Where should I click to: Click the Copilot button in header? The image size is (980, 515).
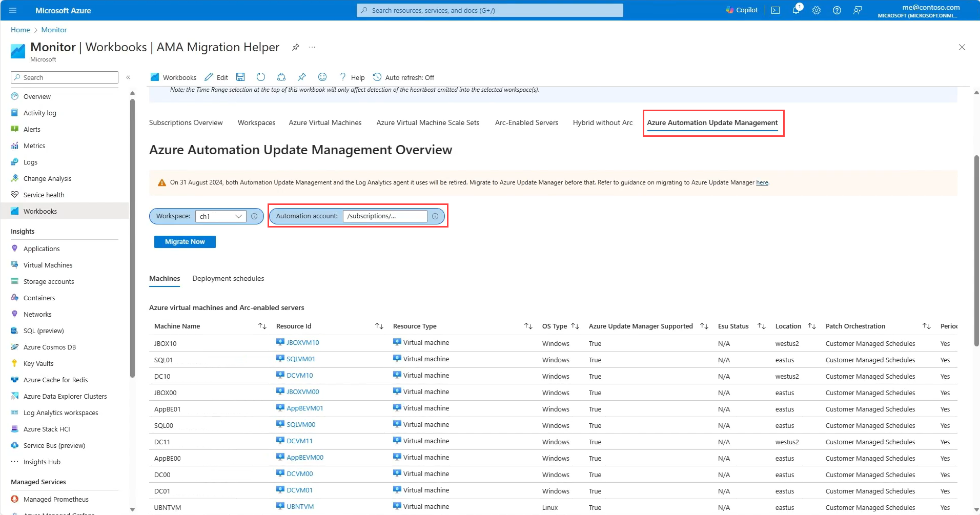[742, 10]
